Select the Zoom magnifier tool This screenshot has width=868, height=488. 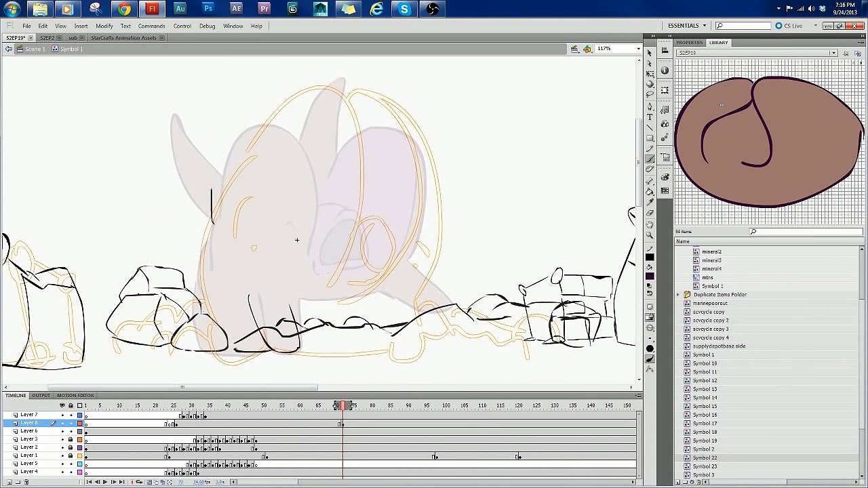coord(650,235)
